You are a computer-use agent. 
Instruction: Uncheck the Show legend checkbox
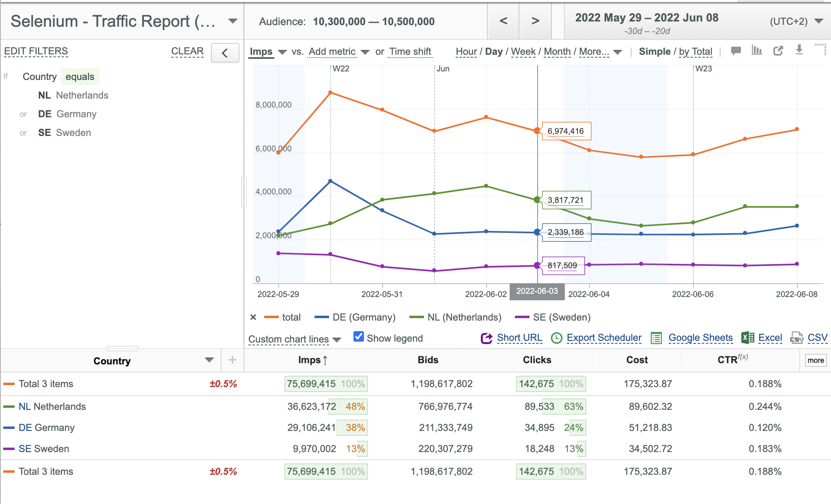pyautogui.click(x=358, y=337)
